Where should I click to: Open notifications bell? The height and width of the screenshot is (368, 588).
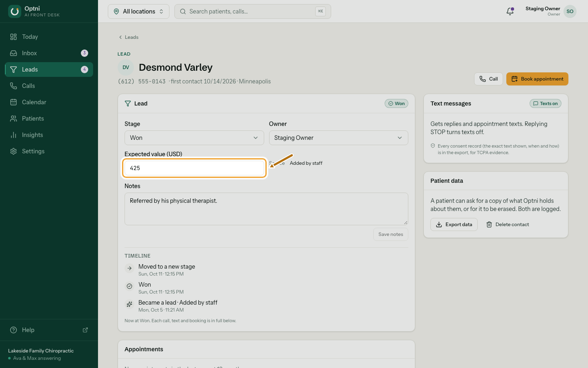click(510, 11)
